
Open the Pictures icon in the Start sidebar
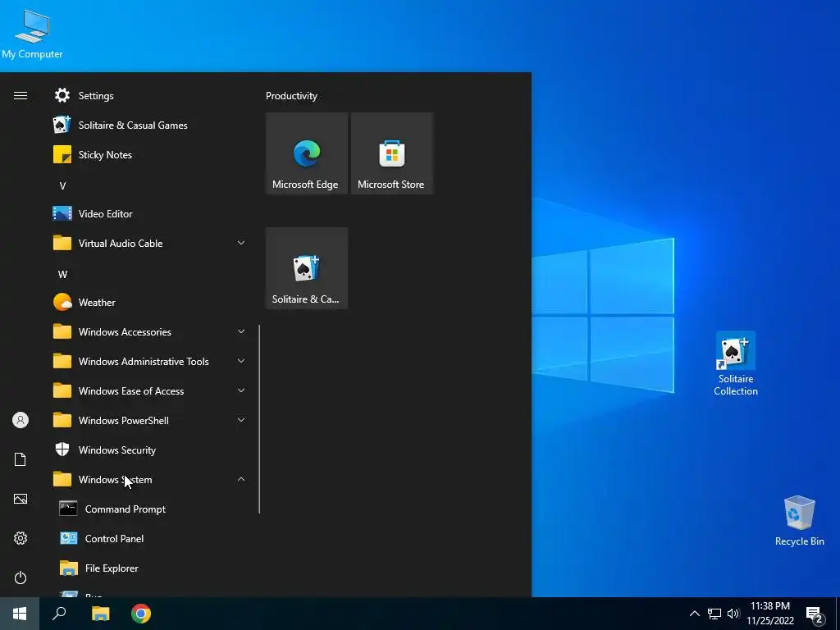point(21,499)
